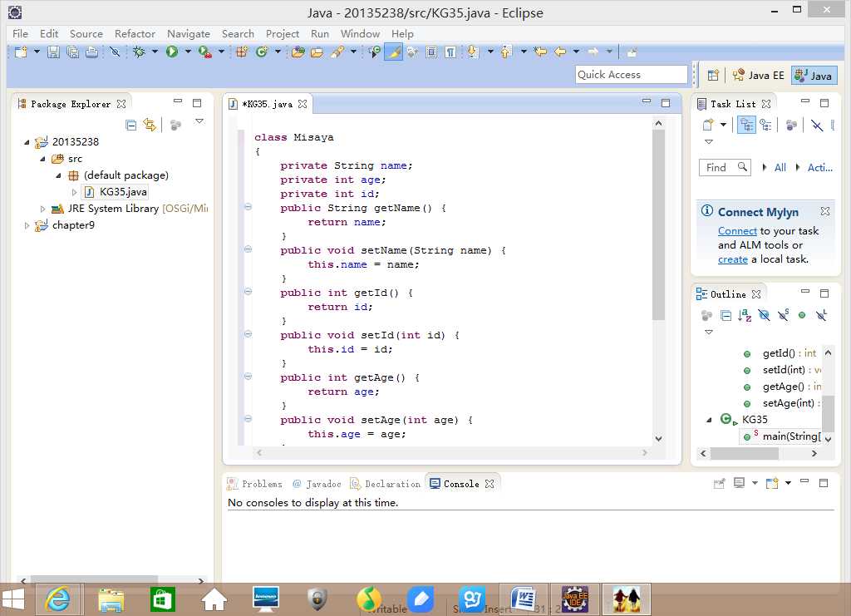
Task: Toggle Scheduled view in Task List
Action: click(x=765, y=125)
